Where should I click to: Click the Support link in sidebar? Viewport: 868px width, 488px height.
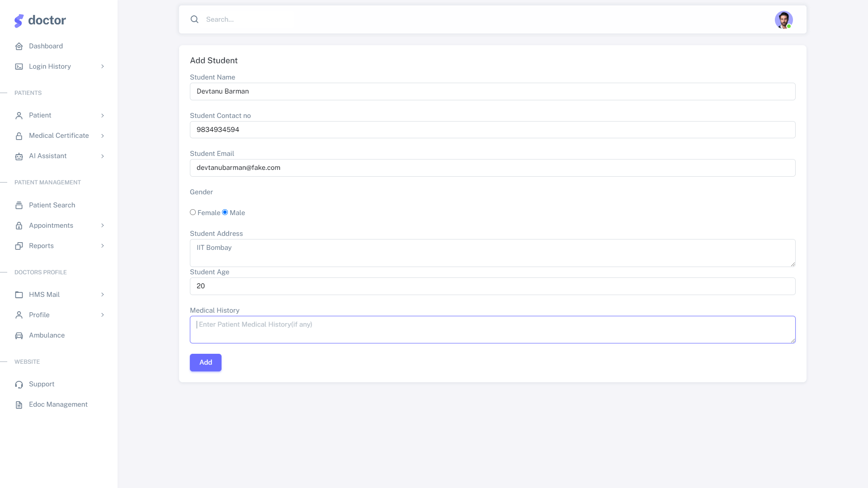tap(42, 384)
